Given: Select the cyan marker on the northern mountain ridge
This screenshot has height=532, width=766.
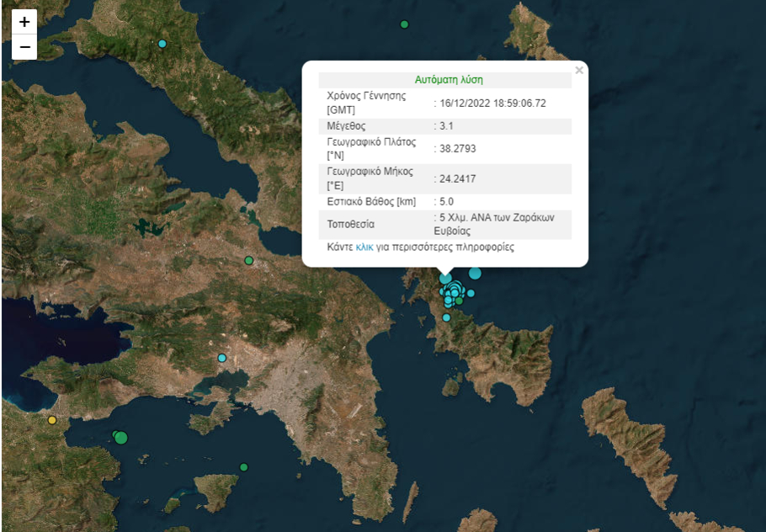Looking at the screenshot, I should (x=162, y=44).
